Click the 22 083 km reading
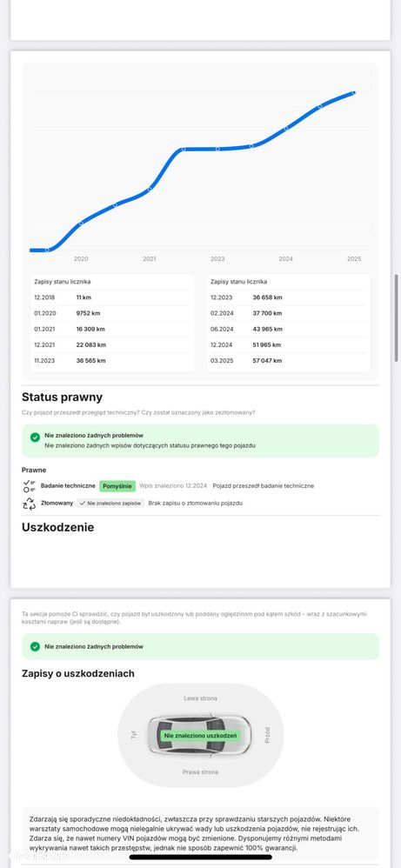This screenshot has width=401, height=868. [90, 345]
